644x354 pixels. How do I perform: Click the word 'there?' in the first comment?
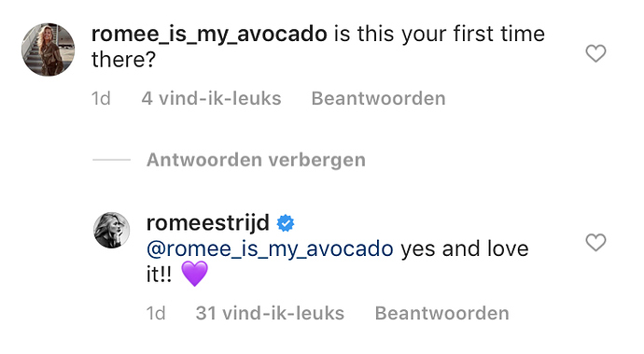coord(123,60)
